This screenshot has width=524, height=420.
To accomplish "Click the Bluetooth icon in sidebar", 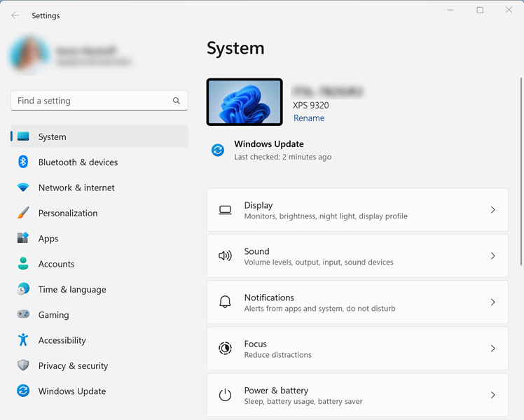I will 23,162.
